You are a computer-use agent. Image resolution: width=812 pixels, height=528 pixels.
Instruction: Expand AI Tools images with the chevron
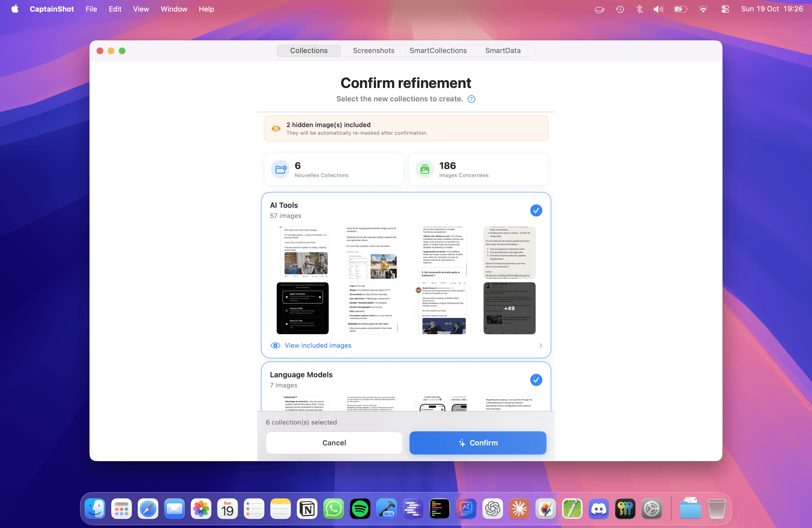541,345
